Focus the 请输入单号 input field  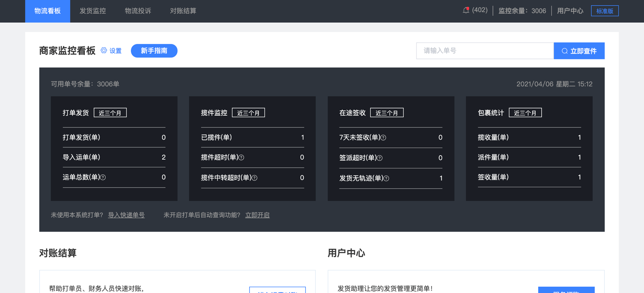(485, 51)
